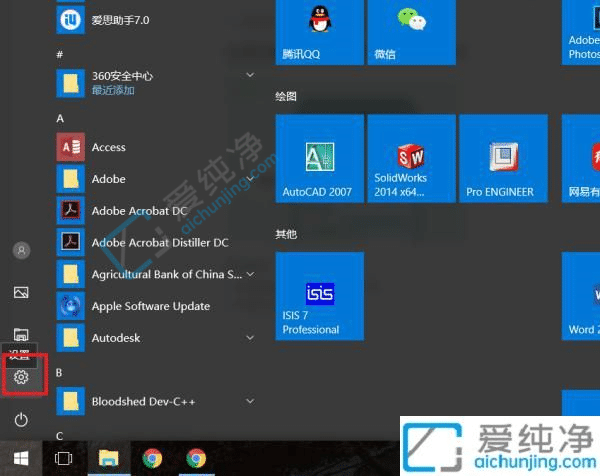Expand the 360安全中心 folder chevron
The width and height of the screenshot is (600, 476).
(x=250, y=75)
